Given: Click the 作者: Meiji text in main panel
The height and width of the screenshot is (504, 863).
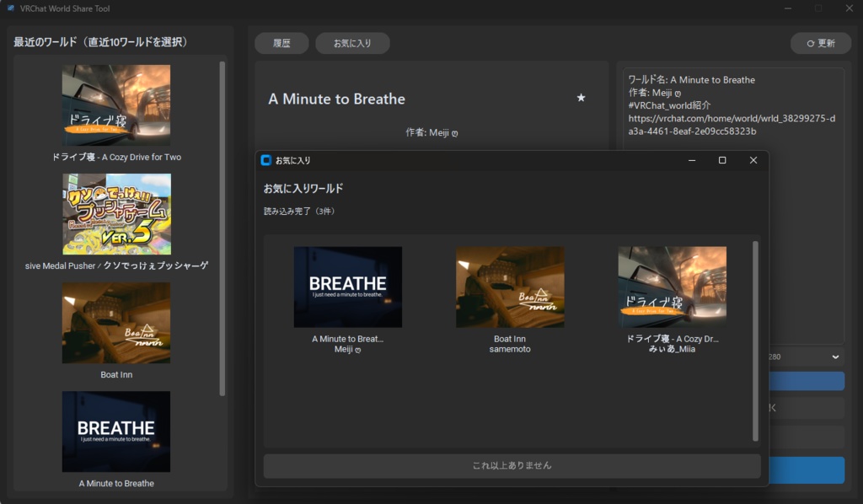Looking at the screenshot, I should pyautogui.click(x=431, y=132).
